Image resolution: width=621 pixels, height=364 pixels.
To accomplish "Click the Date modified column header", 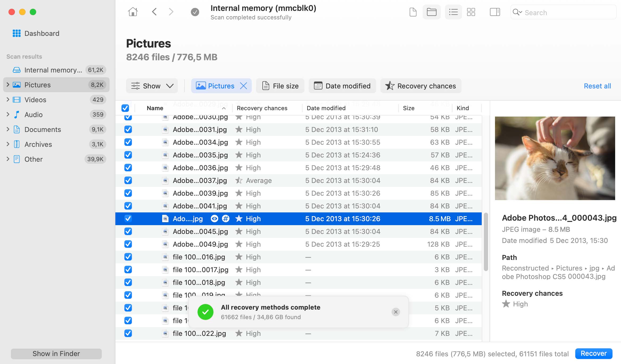I will pyautogui.click(x=326, y=108).
